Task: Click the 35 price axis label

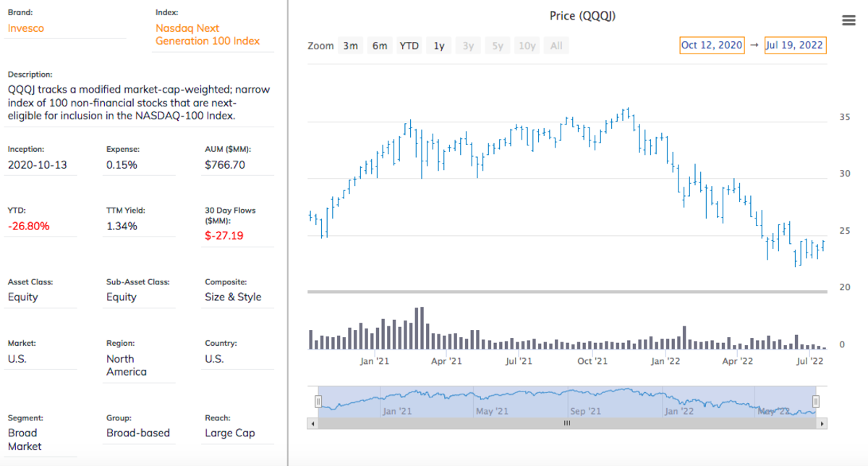Action: pyautogui.click(x=844, y=117)
